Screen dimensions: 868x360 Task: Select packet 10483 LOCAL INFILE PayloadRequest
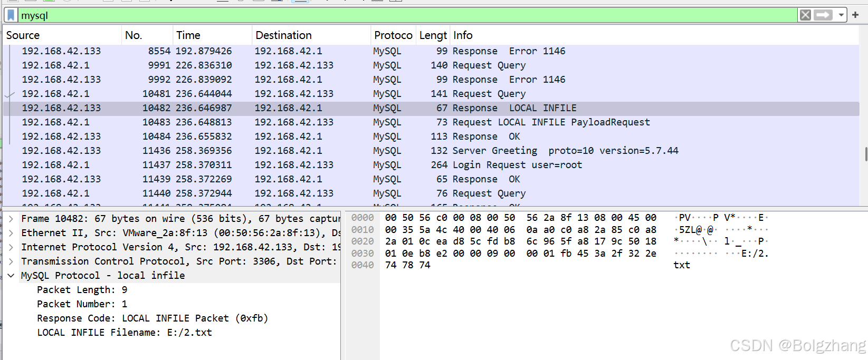[431, 122]
